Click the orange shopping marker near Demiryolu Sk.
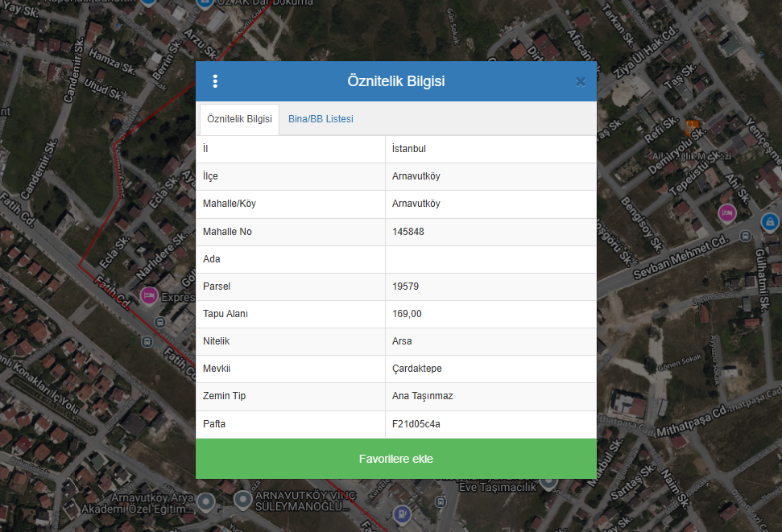Viewport: 782px width, 532px height. coord(691,126)
